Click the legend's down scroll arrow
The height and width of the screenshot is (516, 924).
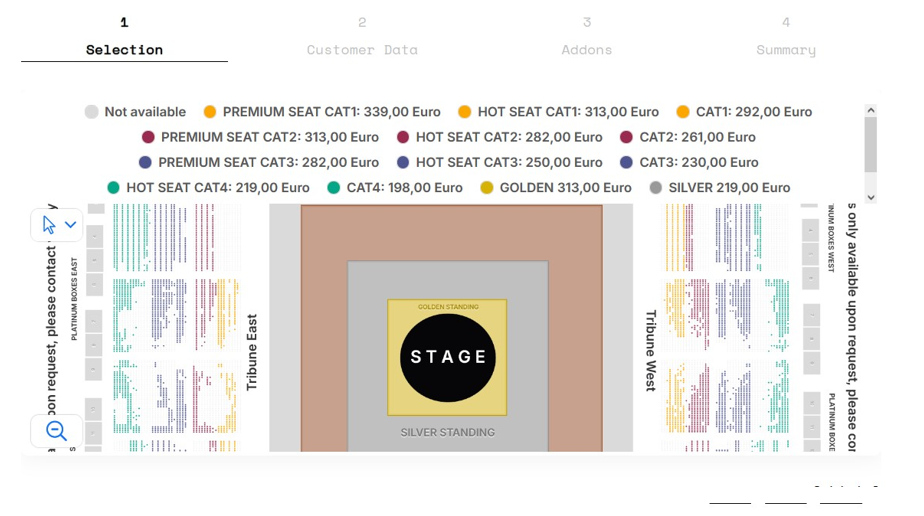[x=871, y=197]
